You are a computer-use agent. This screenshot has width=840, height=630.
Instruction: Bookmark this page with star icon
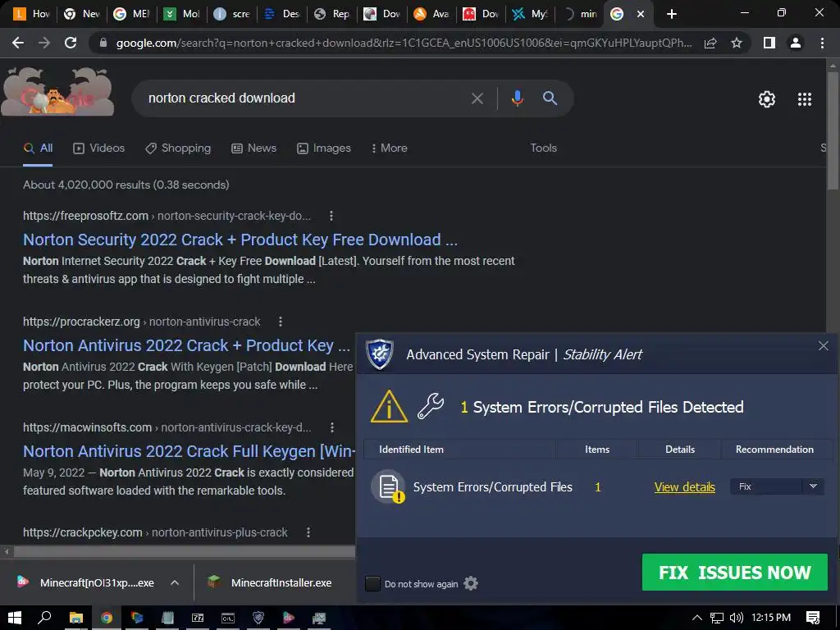click(737, 43)
